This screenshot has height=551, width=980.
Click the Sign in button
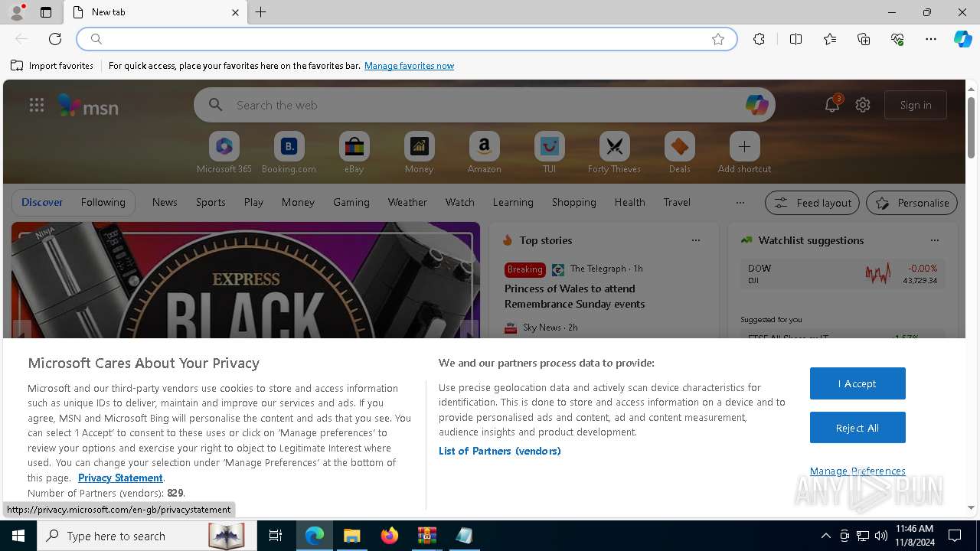(916, 105)
